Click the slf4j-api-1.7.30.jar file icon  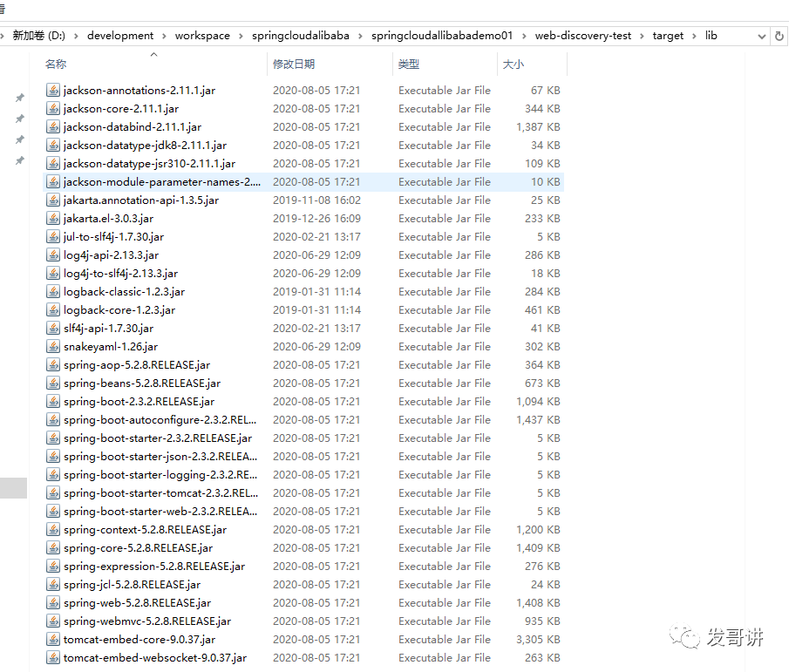click(x=53, y=329)
